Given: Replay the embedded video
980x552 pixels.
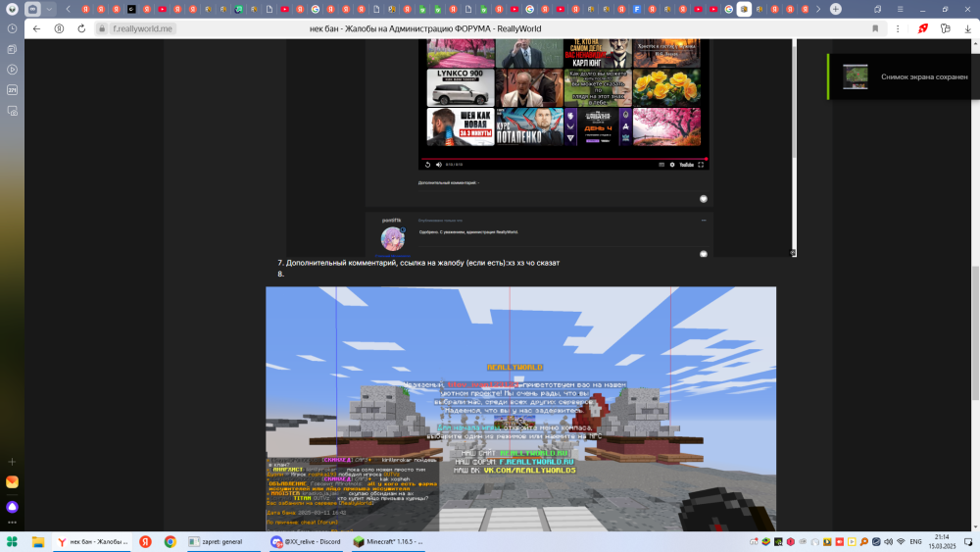Looking at the screenshot, I should (x=427, y=165).
